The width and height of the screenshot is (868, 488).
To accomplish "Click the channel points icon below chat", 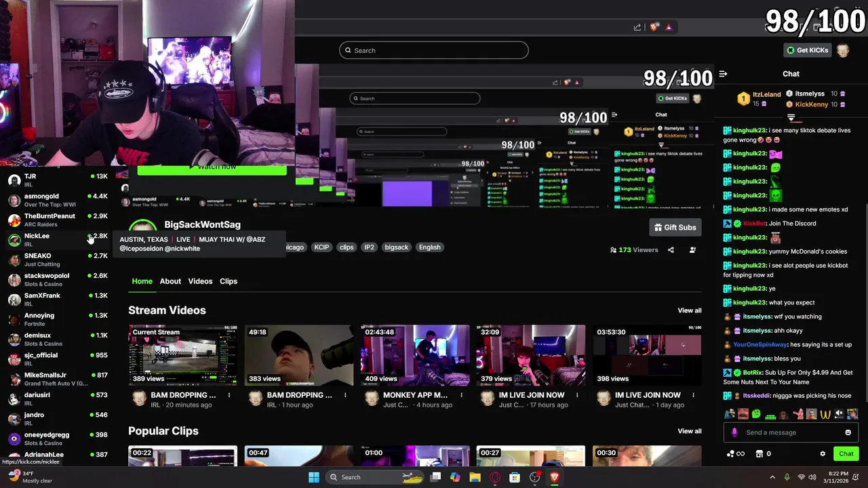I will pos(730,454).
